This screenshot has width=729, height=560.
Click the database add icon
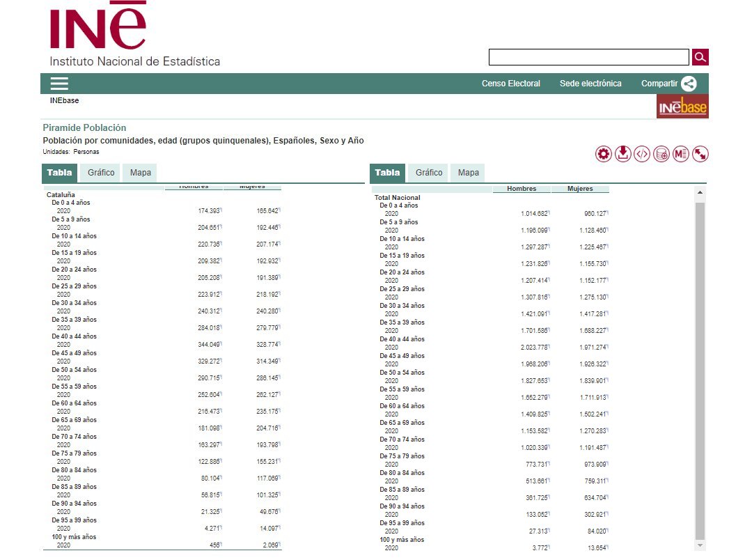(x=661, y=155)
